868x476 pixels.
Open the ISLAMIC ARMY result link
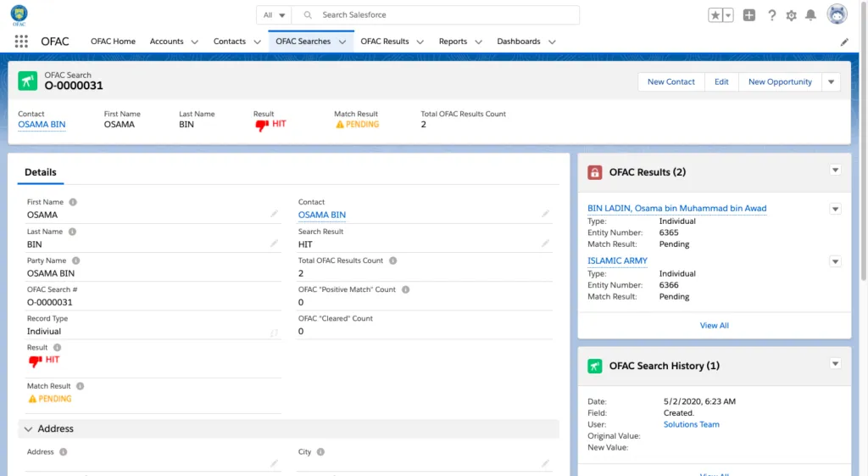coord(617,260)
